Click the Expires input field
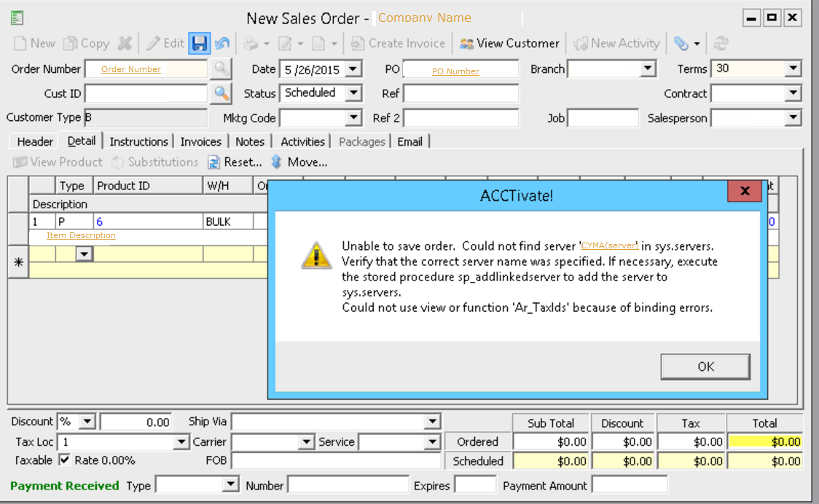Viewport: 819px width, 504px height. [475, 485]
